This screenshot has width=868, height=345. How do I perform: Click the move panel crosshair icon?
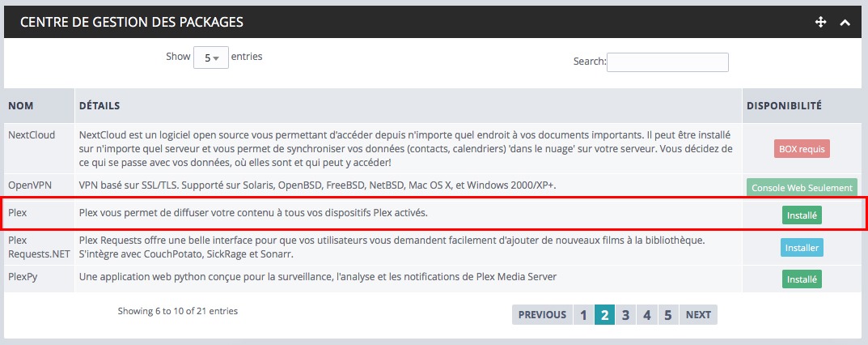pos(821,23)
